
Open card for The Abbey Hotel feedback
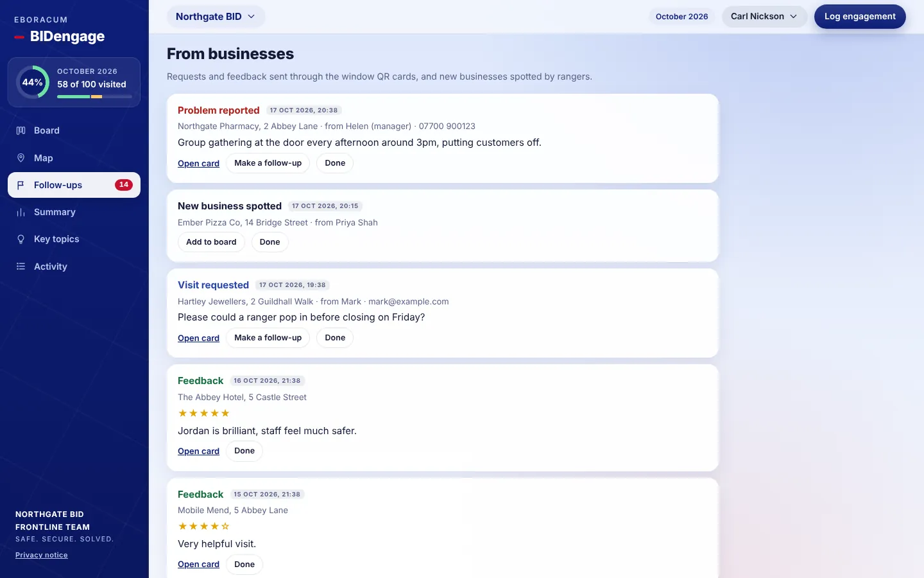[198, 451]
